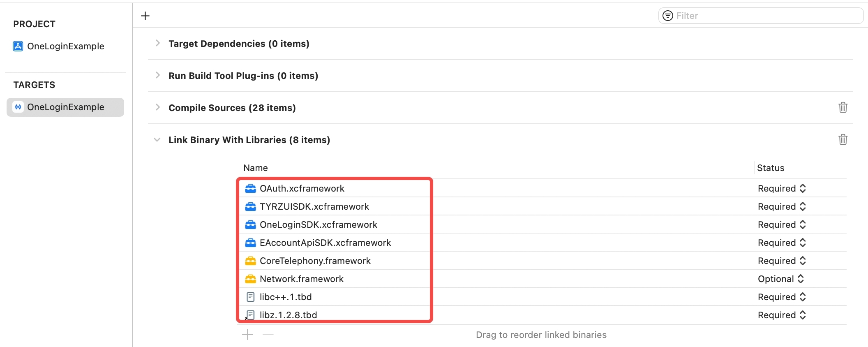Screen dimensions: 868x347
Task: Click the Status column header
Action: click(x=771, y=168)
